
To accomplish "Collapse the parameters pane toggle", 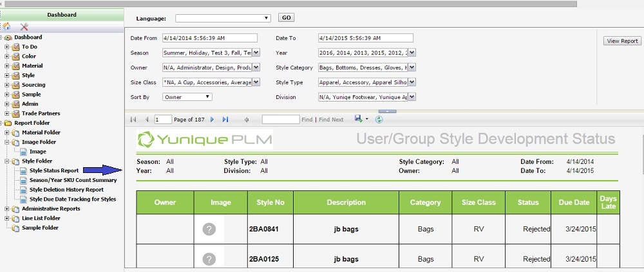I will pos(387,111).
